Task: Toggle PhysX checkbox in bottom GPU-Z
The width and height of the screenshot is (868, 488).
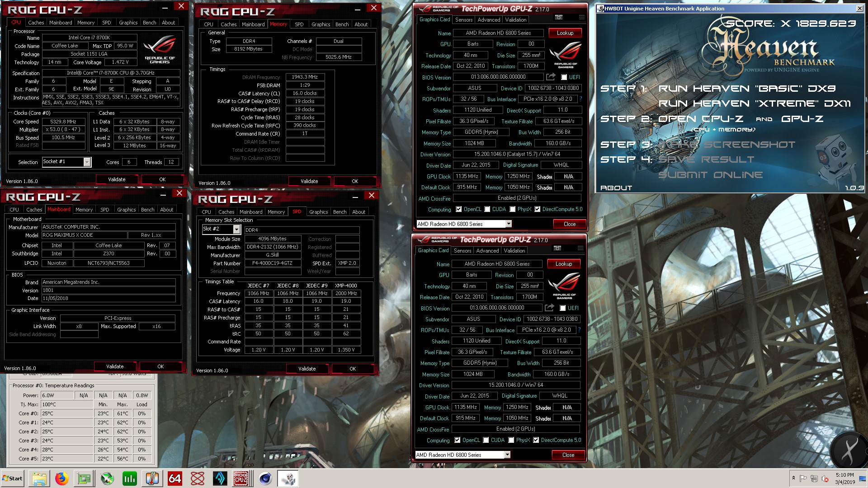Action: pos(511,440)
